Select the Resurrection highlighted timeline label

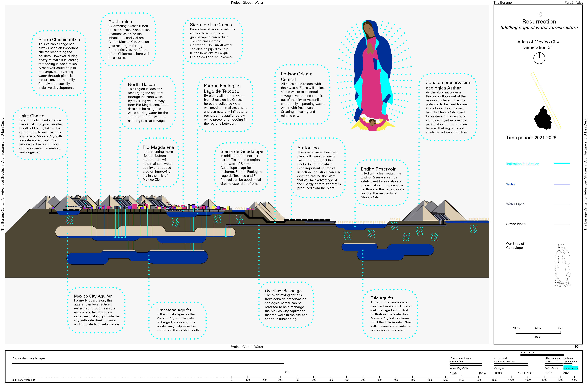571,368
